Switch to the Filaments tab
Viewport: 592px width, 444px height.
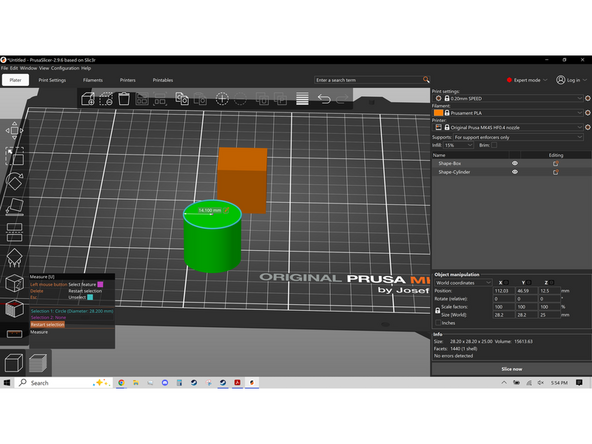[92, 80]
